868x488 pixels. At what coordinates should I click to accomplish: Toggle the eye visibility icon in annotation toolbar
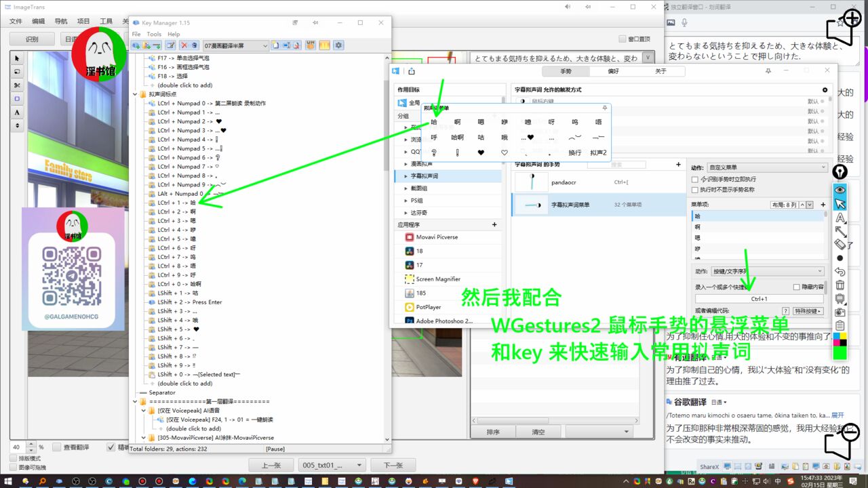coord(840,190)
